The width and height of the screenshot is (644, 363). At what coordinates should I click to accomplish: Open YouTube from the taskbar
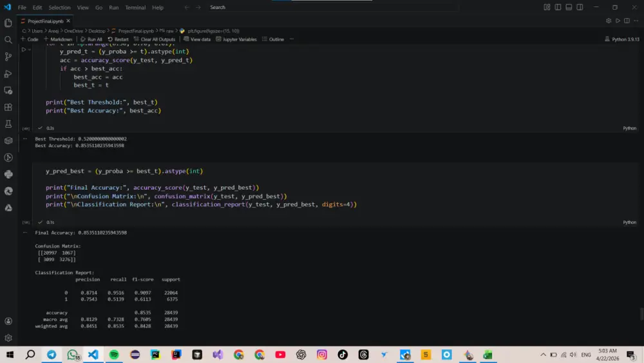point(281,355)
